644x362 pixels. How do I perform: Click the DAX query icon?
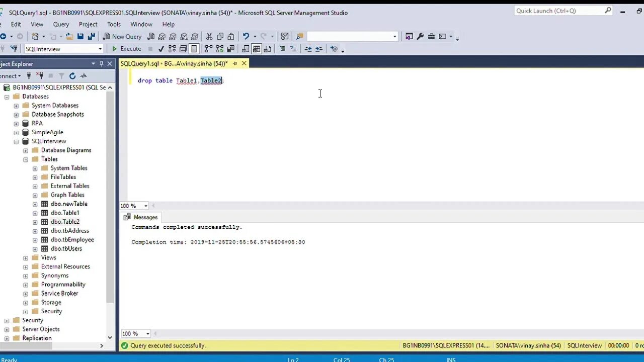tap(195, 36)
